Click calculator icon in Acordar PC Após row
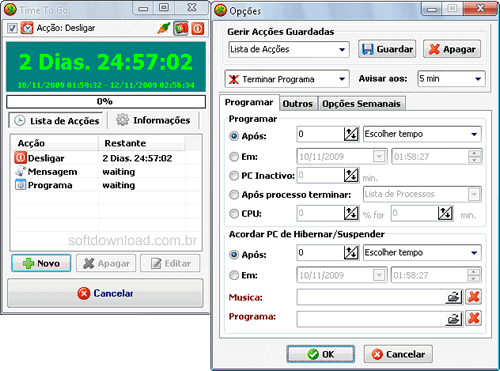 point(351,253)
